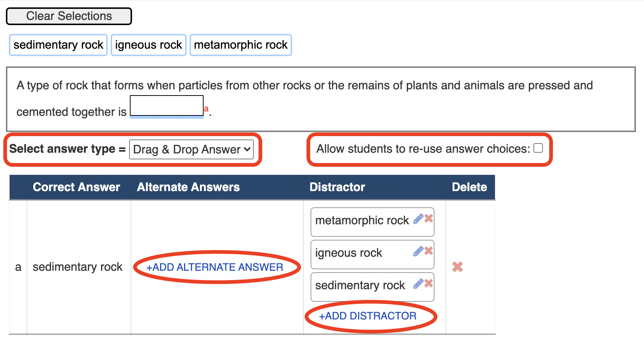
Task: Edit the sedimentary rock distractor pencil icon
Action: 418,284
